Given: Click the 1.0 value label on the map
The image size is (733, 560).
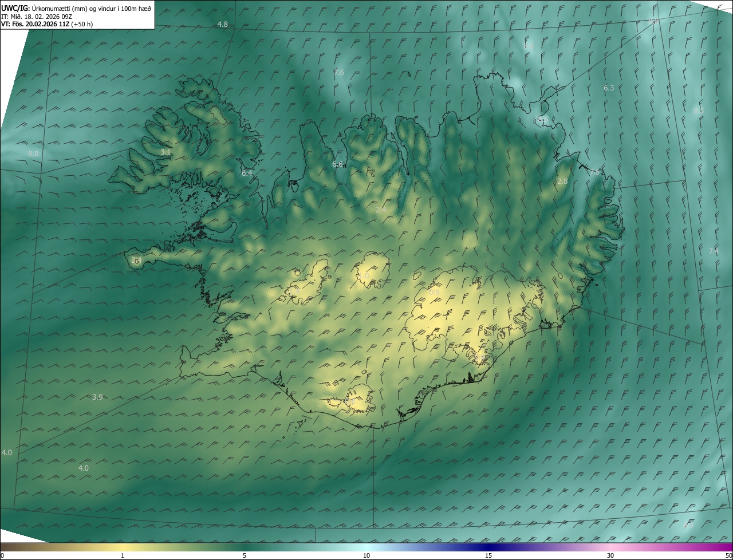Looking at the screenshot, I should 364,276.
